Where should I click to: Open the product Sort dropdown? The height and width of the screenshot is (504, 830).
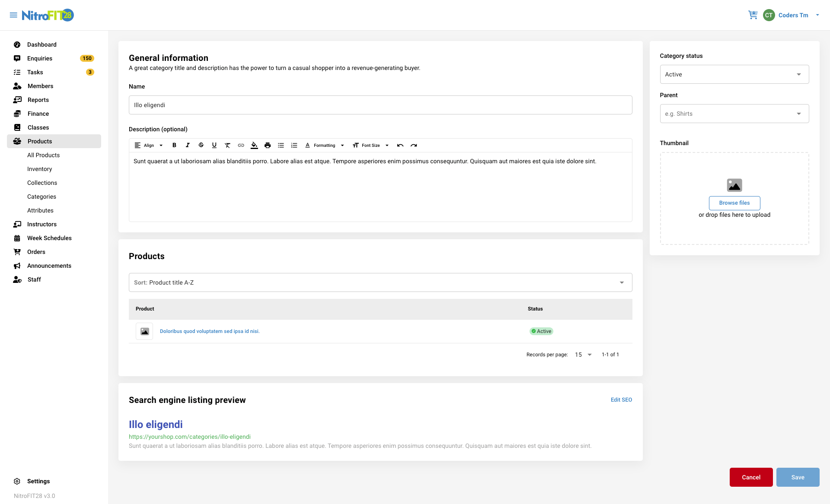[380, 282]
